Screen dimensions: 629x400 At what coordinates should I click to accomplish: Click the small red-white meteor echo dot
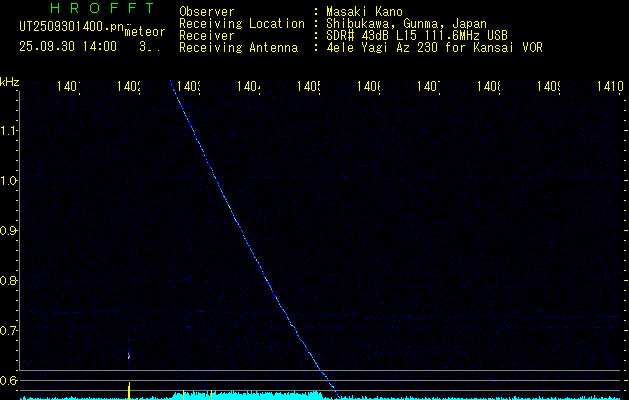coord(129,355)
